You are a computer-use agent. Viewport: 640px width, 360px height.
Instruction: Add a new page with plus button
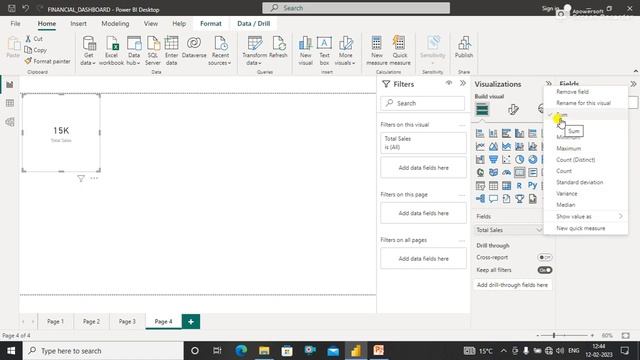pyautogui.click(x=191, y=322)
